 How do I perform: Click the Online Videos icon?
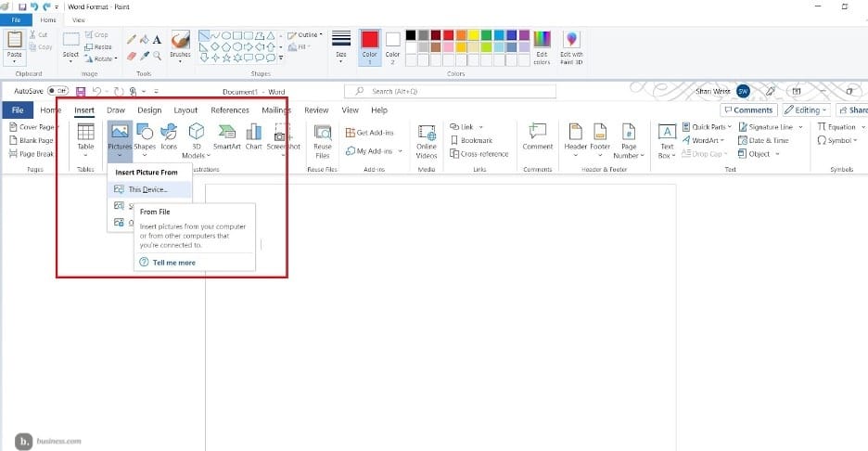pyautogui.click(x=426, y=139)
